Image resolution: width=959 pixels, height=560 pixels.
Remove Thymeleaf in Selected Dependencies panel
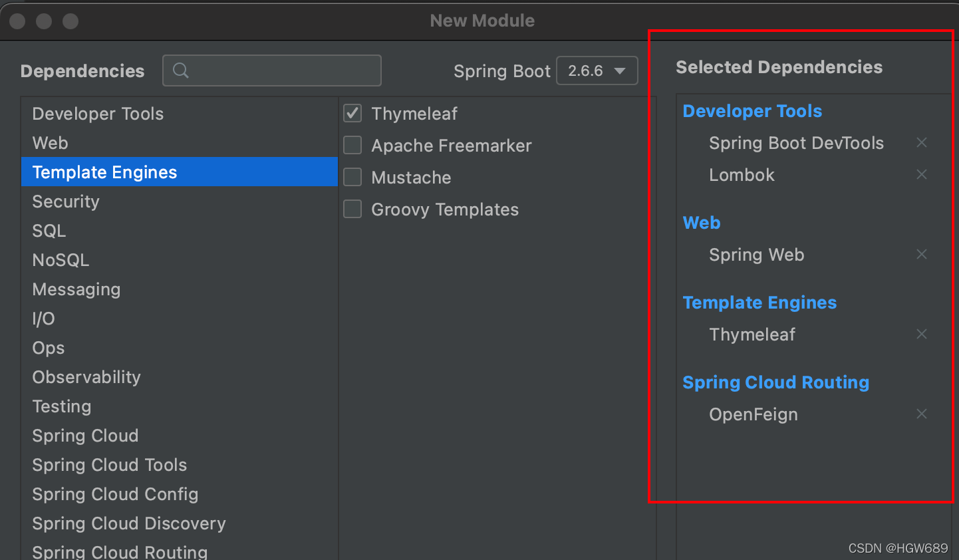[922, 334]
